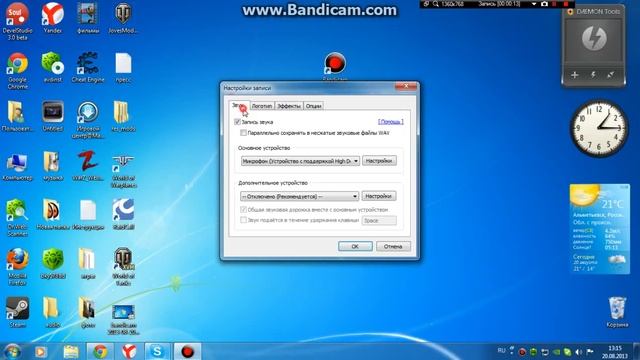Launch Google Chrome from the desktop

(17, 70)
